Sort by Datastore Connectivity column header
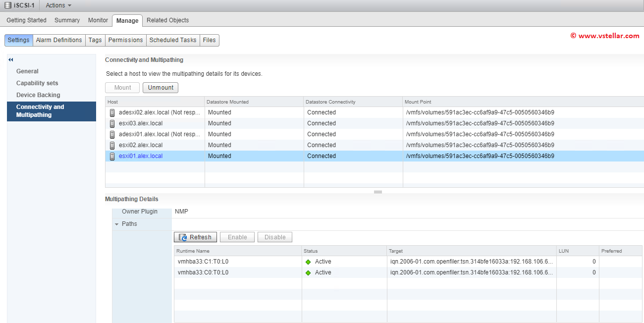 coord(330,102)
